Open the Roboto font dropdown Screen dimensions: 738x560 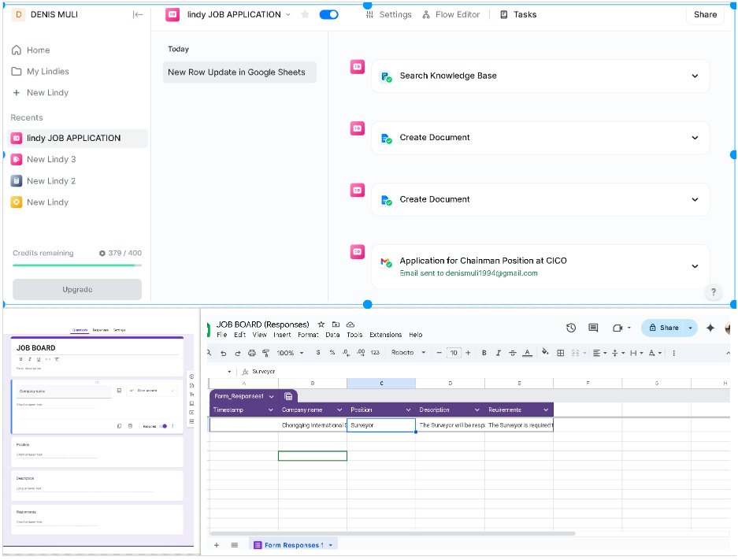(x=408, y=353)
